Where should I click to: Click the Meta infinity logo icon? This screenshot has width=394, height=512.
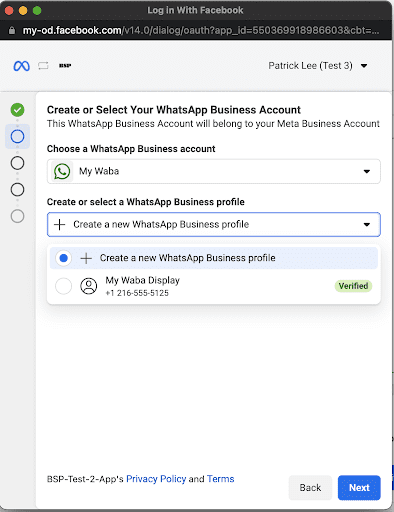[x=21, y=66]
